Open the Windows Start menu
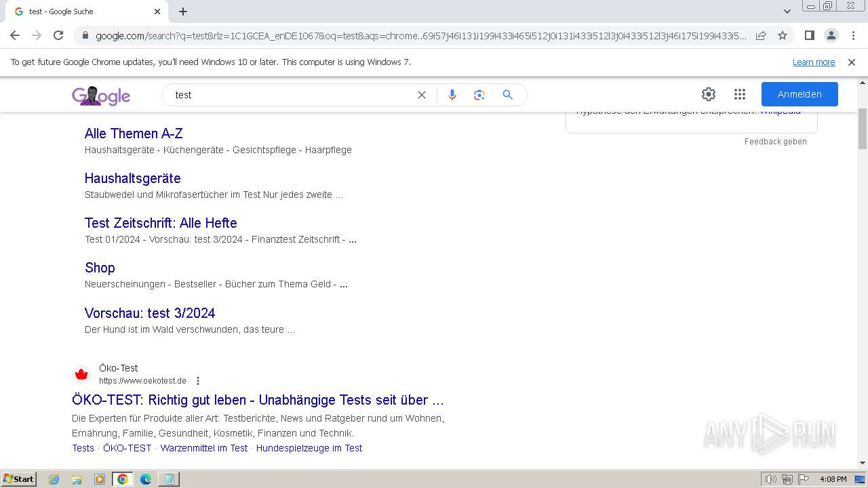 point(18,479)
